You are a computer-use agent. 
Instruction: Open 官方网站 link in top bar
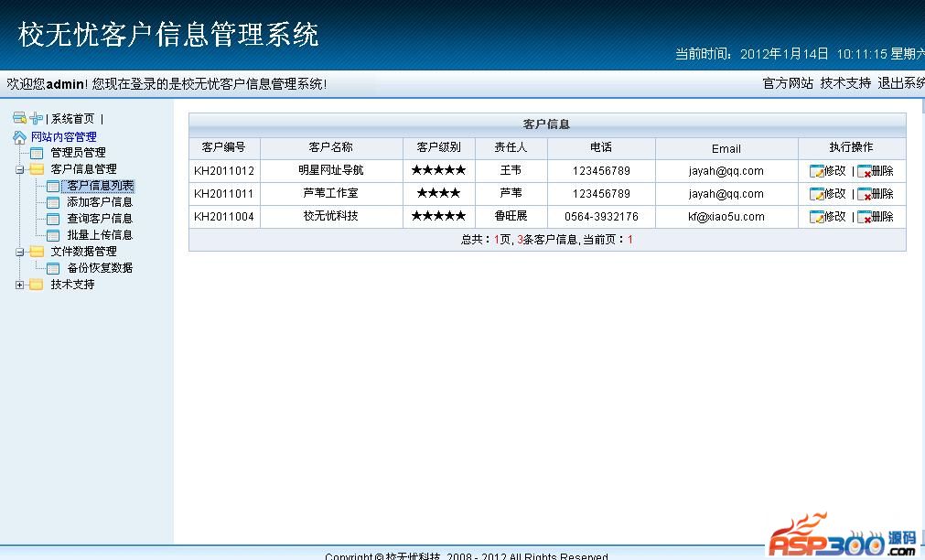tap(788, 84)
